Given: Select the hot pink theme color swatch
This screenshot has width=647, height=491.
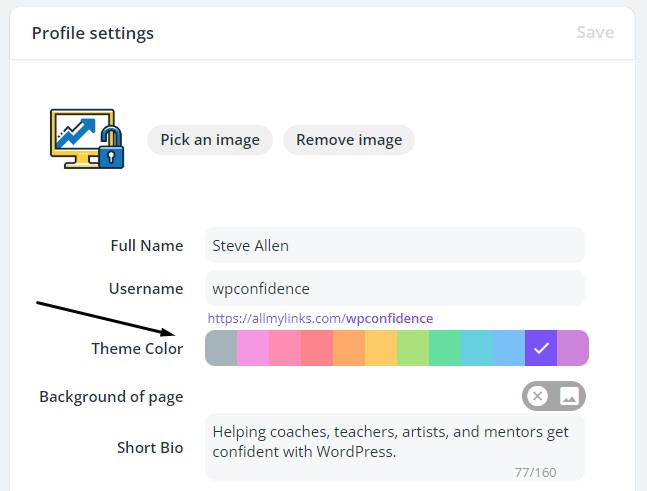Looking at the screenshot, I should coord(285,348).
